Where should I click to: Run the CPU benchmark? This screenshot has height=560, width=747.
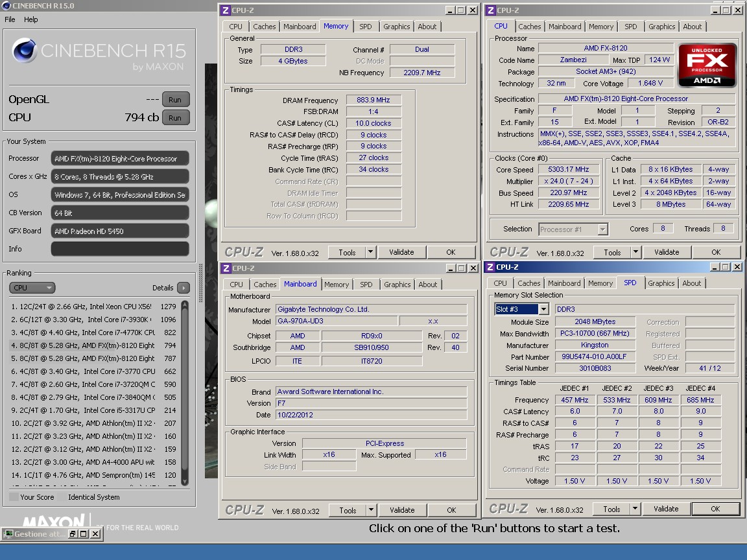pyautogui.click(x=175, y=117)
